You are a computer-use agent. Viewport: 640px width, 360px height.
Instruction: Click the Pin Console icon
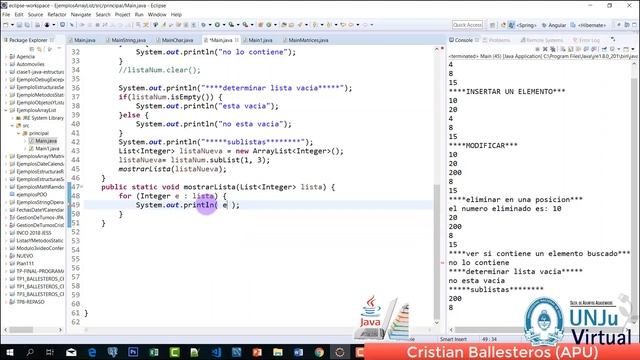(x=604, y=49)
